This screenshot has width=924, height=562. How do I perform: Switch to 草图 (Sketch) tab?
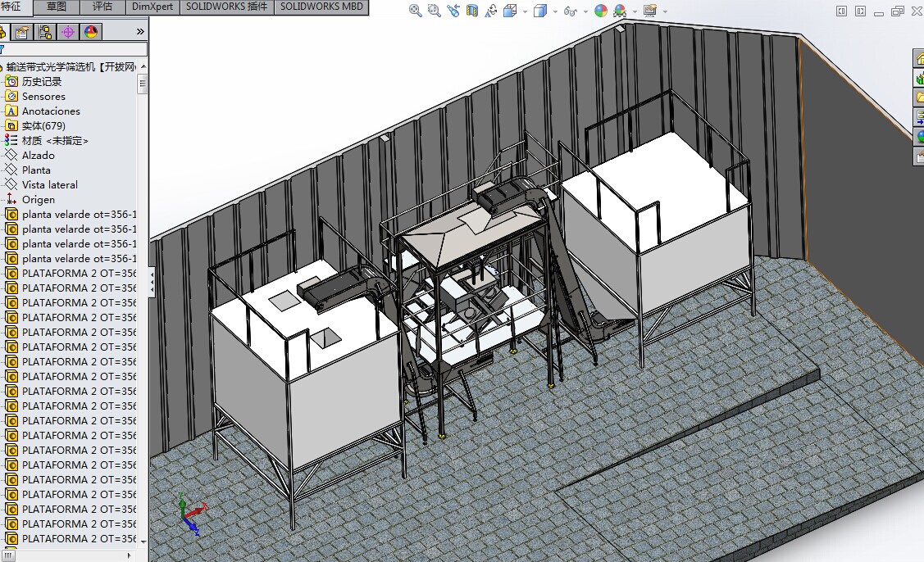point(57,7)
